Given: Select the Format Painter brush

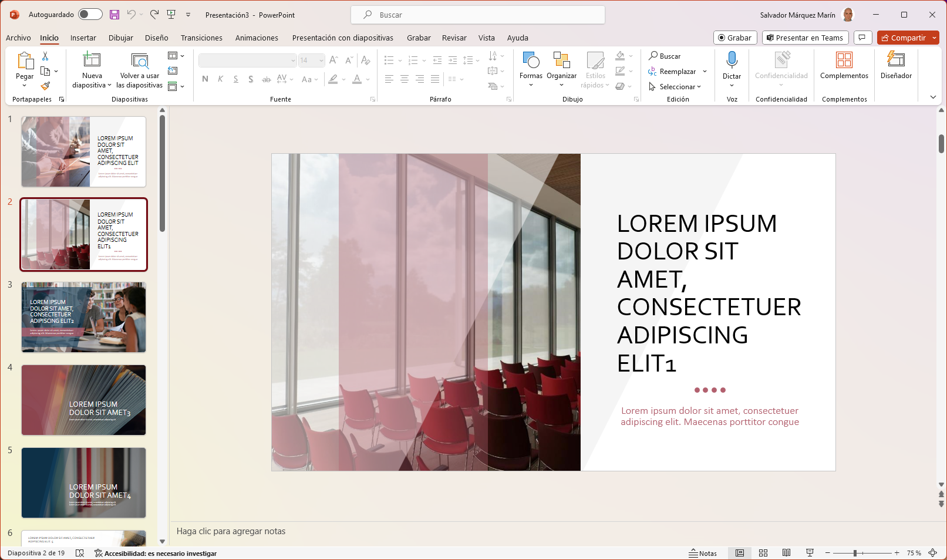Looking at the screenshot, I should point(45,86).
